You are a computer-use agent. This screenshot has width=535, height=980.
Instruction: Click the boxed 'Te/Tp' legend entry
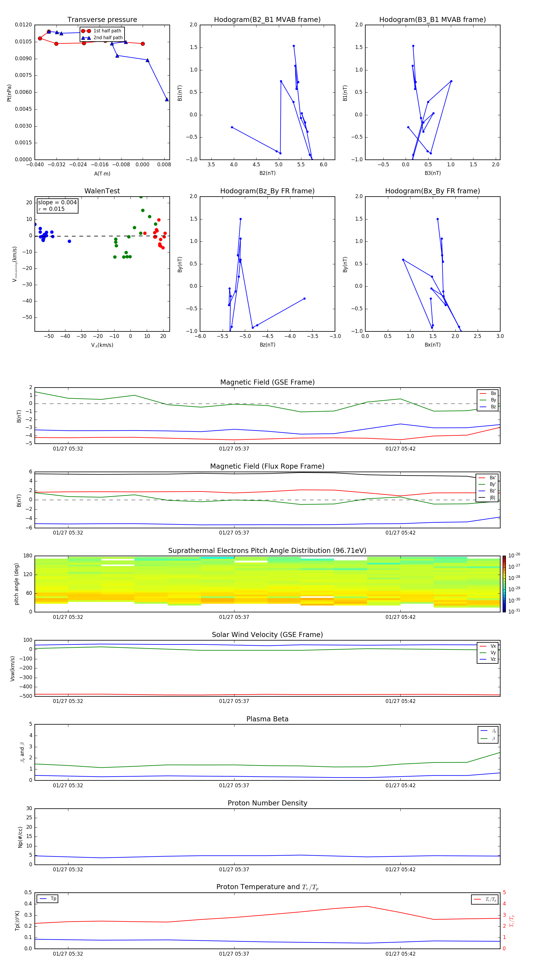pyautogui.click(x=485, y=899)
